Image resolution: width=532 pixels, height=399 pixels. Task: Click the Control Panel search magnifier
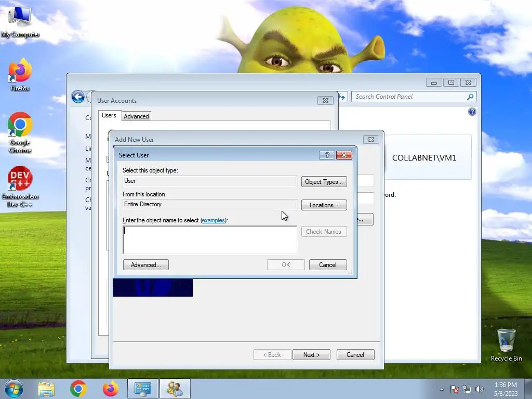[x=470, y=97]
